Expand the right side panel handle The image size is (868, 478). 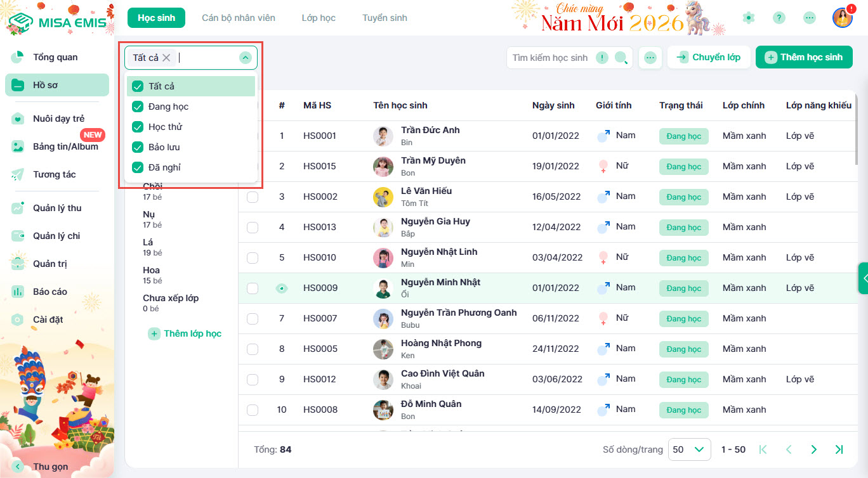pos(863,278)
